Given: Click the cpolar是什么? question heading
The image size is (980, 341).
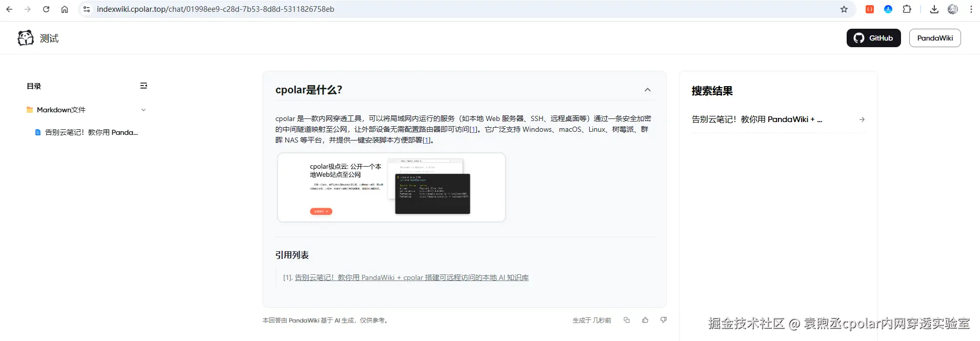Looking at the screenshot, I should tap(309, 90).
